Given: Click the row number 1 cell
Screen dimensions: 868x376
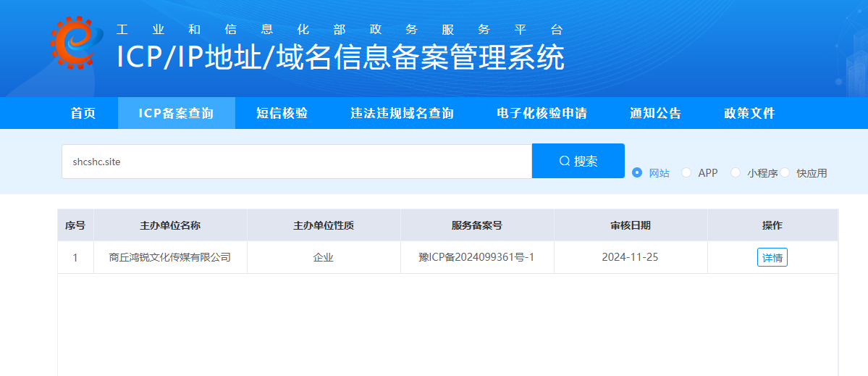Looking at the screenshot, I should click(75, 257).
